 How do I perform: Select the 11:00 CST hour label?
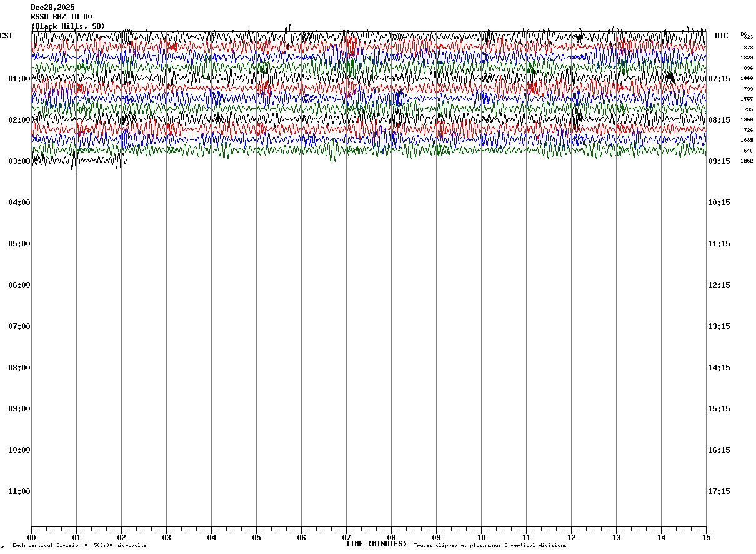[19, 491]
